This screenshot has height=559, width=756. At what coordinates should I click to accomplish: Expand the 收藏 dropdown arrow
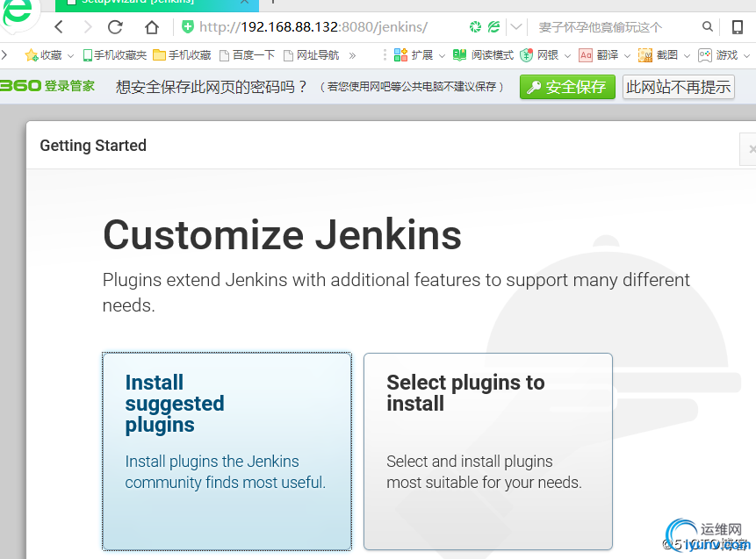pos(70,56)
